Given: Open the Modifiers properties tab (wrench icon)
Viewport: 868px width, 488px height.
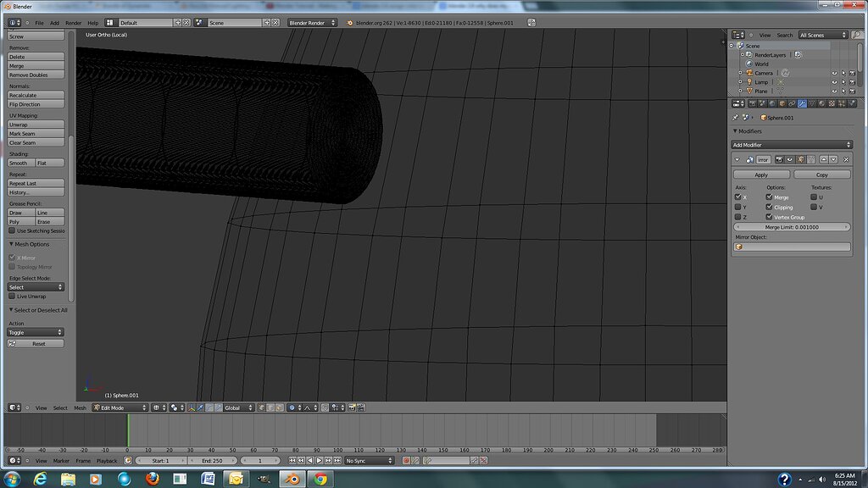Looking at the screenshot, I should coord(802,103).
